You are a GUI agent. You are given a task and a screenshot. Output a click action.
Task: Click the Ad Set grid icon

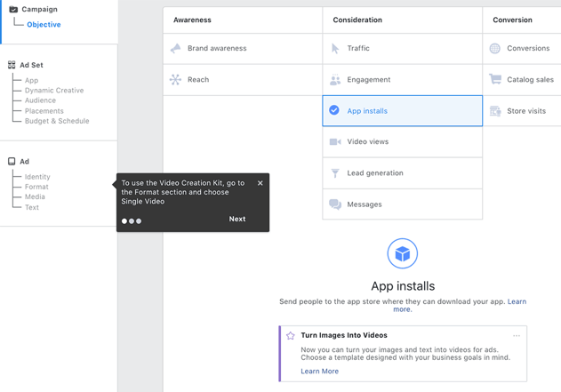12,65
